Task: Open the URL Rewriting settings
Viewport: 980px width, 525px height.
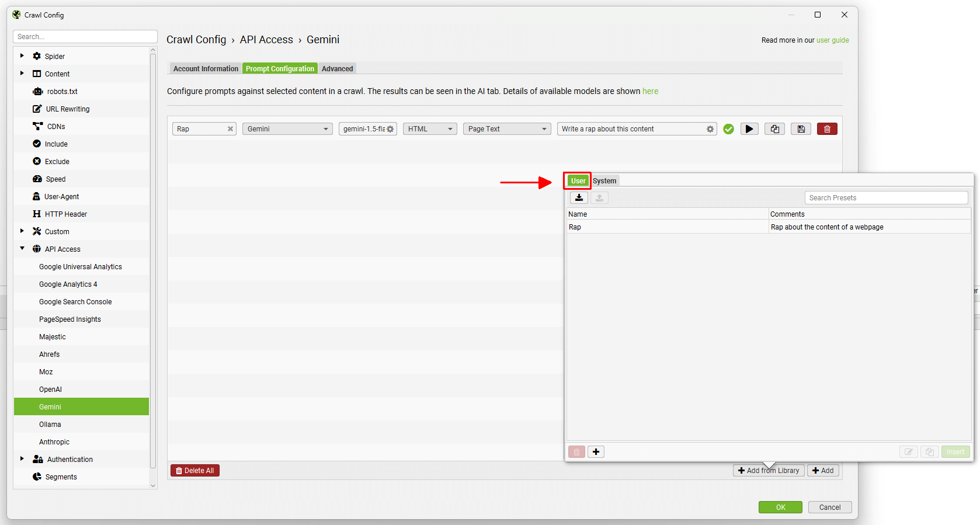Action: (68, 109)
